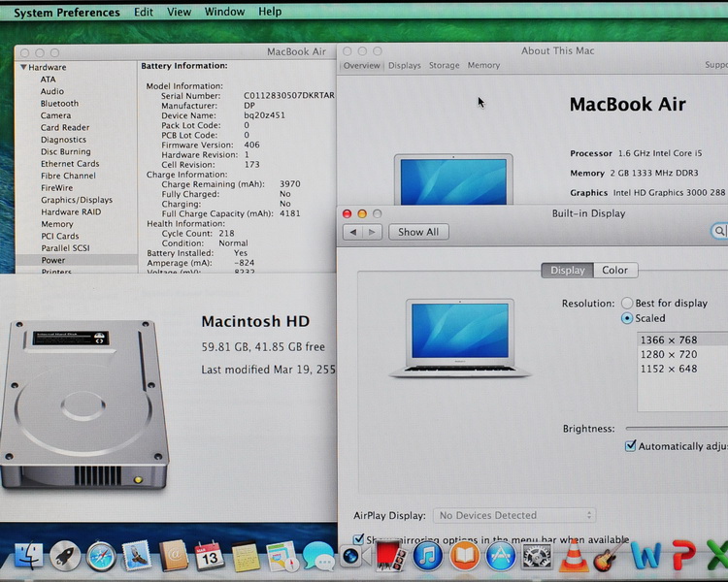Launch Safari from the Dock
This screenshot has height=582, width=728.
pyautogui.click(x=101, y=556)
